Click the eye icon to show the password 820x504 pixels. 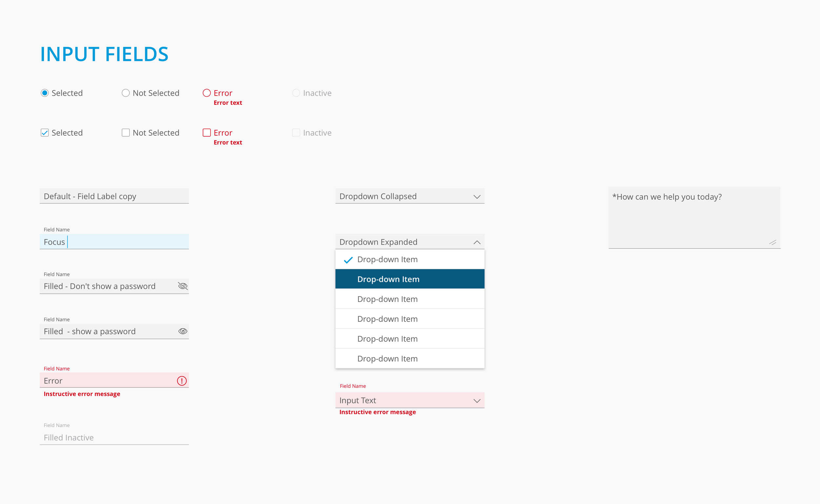182,331
